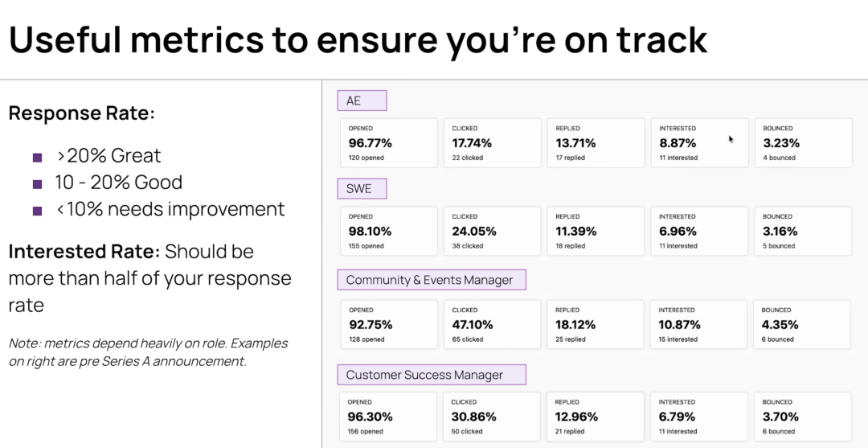Viewport: 868px width, 448px height.
Task: Click the AE Bounced 3.23% card
Action: tap(803, 143)
